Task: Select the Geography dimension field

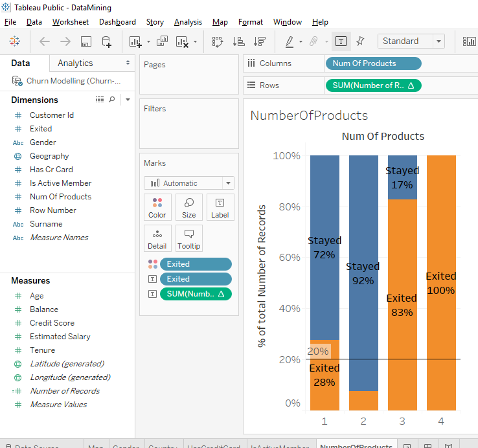Action: [x=49, y=156]
